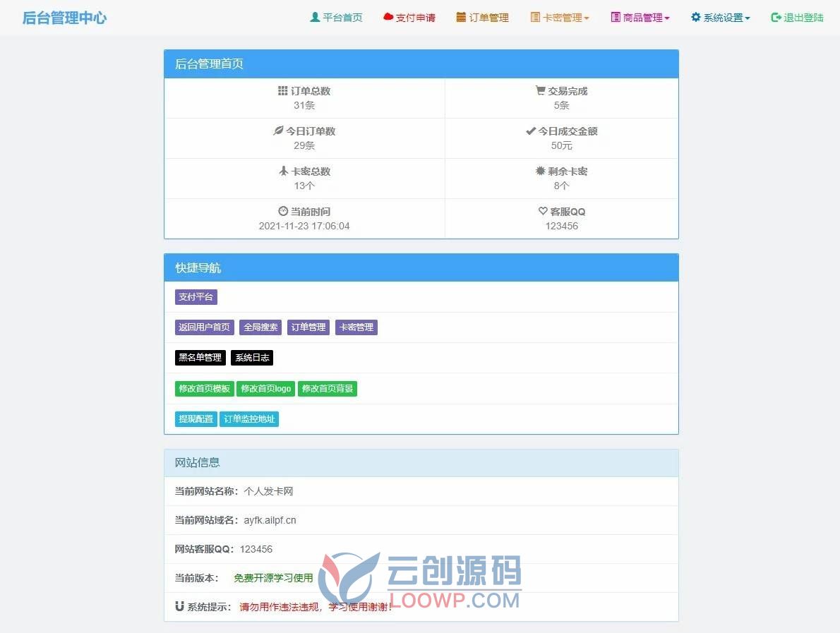Expand the 卡密管理 dropdown caret
Screen dimensions: 840x633
[587, 18]
